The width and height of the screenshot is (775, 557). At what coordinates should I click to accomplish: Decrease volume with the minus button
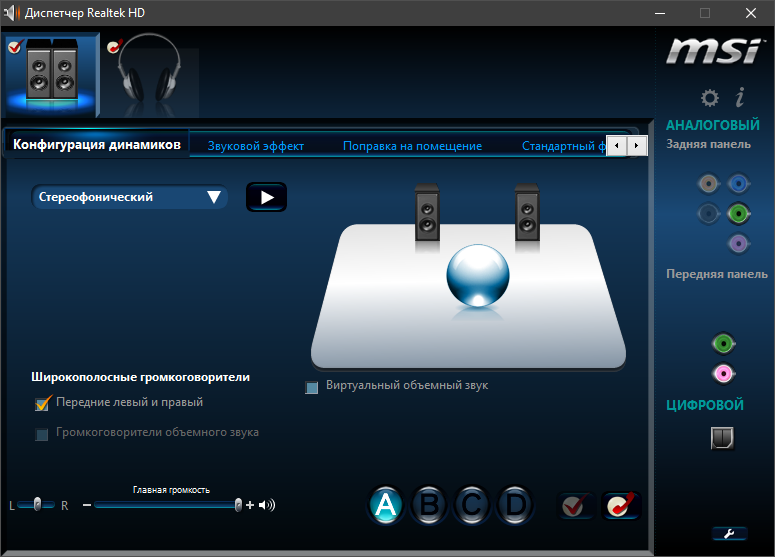pyautogui.click(x=87, y=505)
